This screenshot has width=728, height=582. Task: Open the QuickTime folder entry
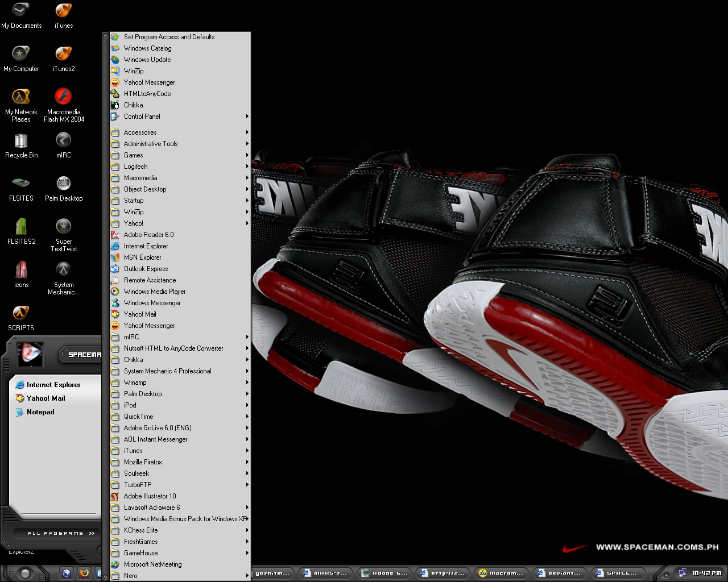tap(180, 417)
